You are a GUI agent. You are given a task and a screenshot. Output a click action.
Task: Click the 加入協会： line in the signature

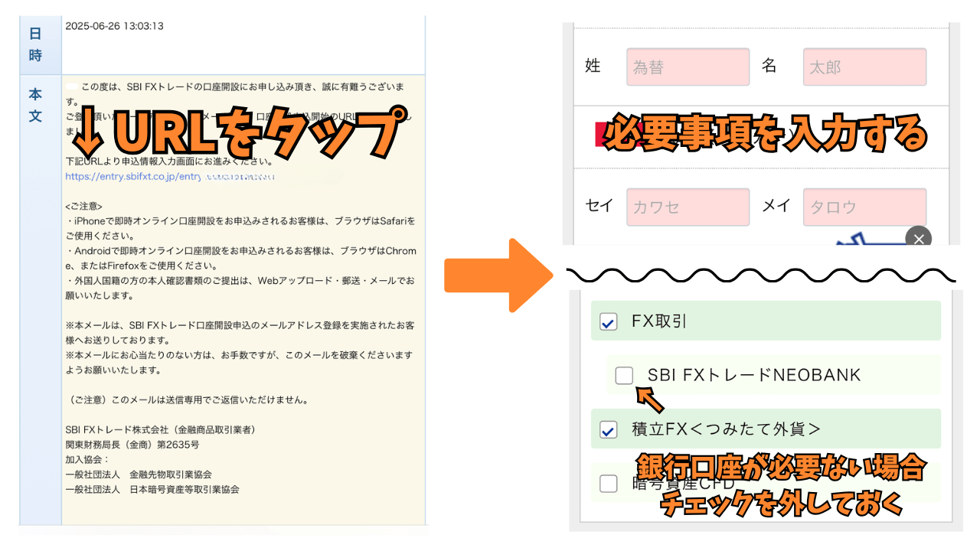(x=88, y=459)
